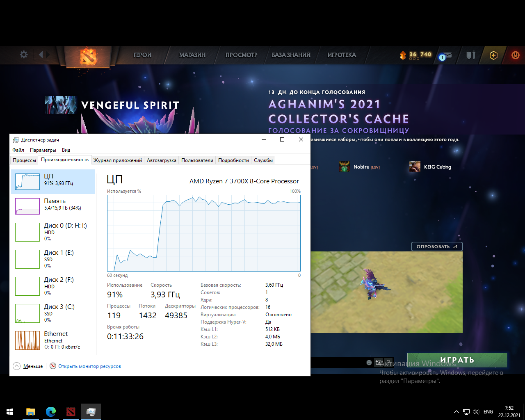Screen dimensions: 525x420
Task: Select Диск 0 (D: H: I:) in sidebar
Action: [x=53, y=232]
